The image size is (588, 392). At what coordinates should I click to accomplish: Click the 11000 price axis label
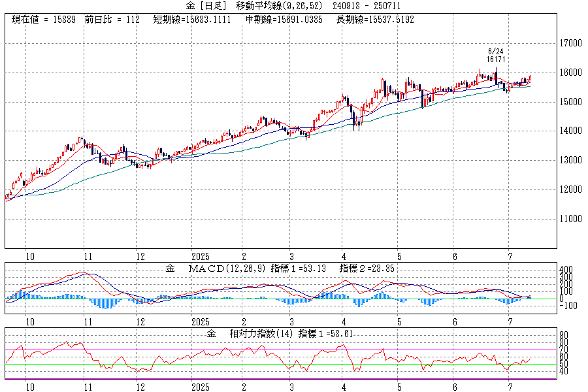[571, 219]
